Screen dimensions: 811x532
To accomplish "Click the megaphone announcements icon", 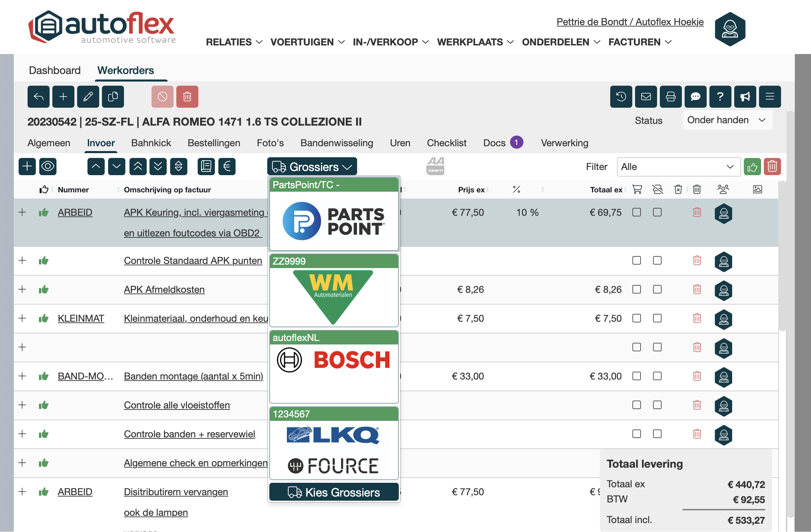I will [x=745, y=97].
